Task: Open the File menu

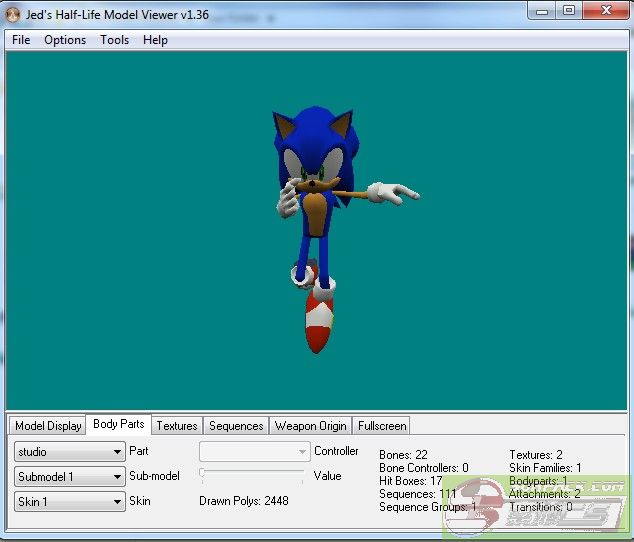Action: 21,40
